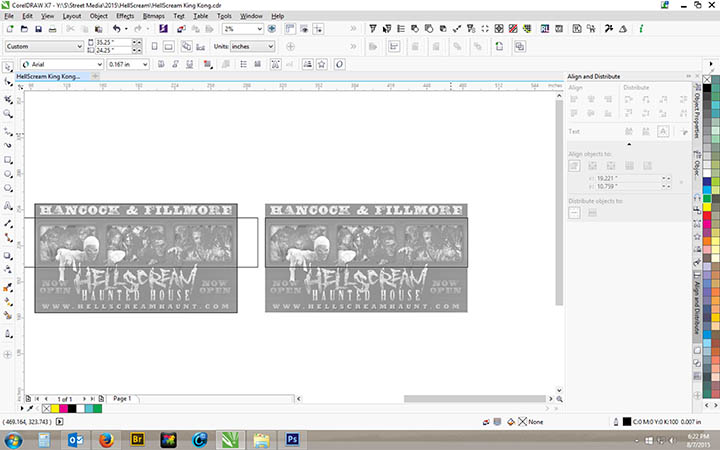Pick the yellow swatch in document palette
720x450 pixels.
pos(55,408)
